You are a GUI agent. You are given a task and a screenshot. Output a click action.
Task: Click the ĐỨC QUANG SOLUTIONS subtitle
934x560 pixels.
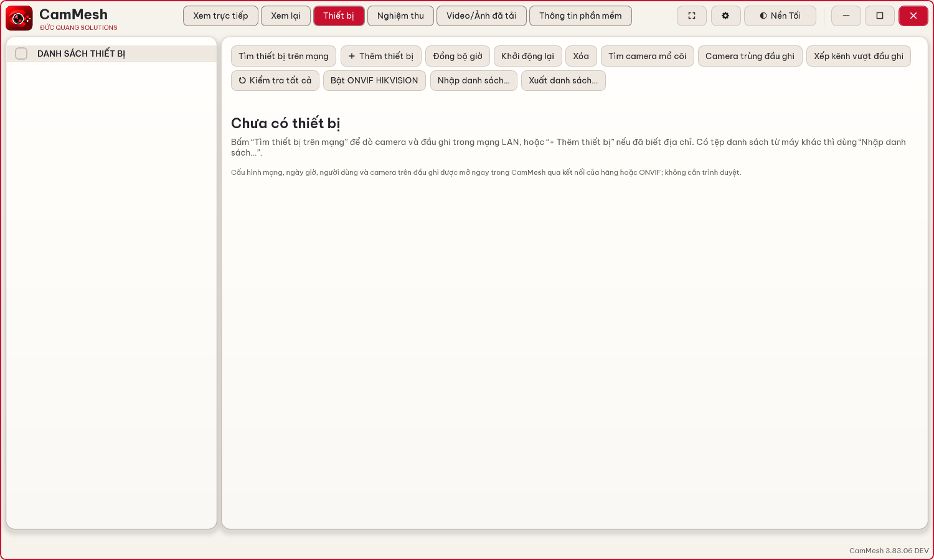point(78,28)
